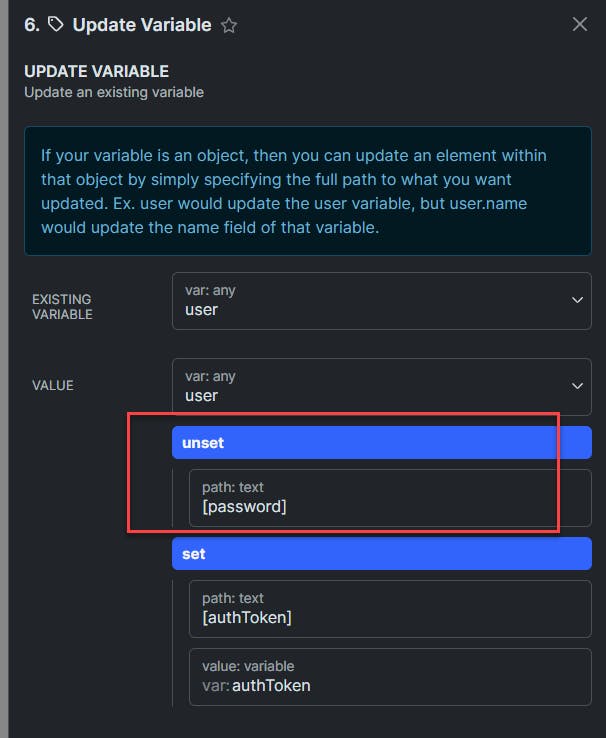Close the Update Variable panel
This screenshot has height=738, width=606.
point(580,25)
